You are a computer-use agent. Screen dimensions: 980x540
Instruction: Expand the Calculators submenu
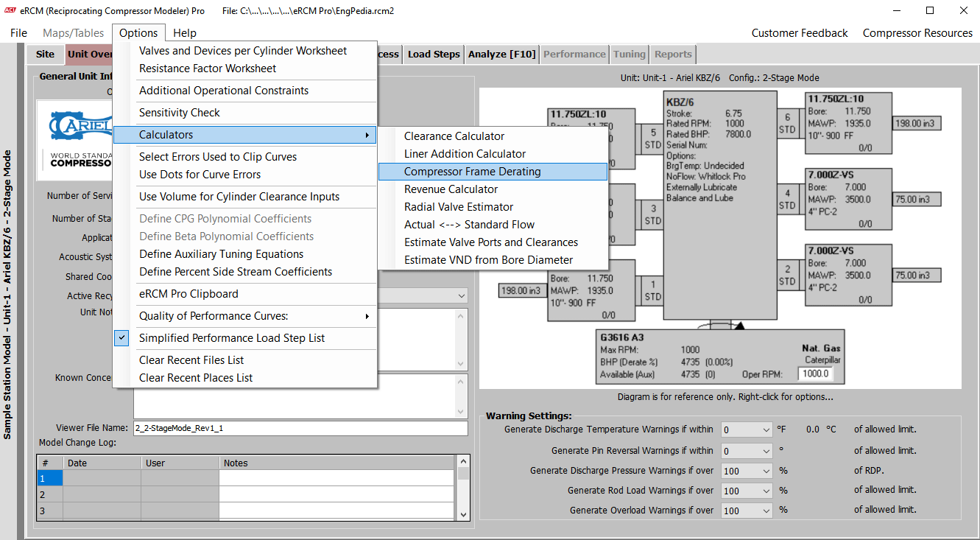pyautogui.click(x=244, y=135)
